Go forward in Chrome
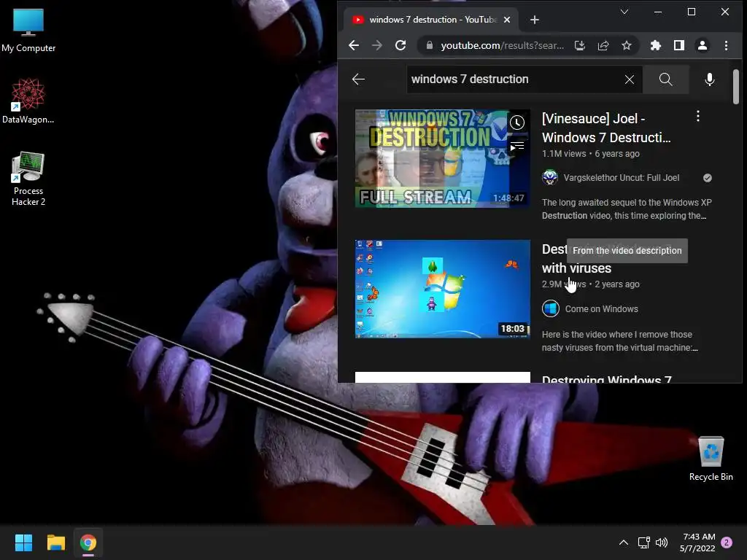This screenshot has width=747, height=560. point(377,45)
